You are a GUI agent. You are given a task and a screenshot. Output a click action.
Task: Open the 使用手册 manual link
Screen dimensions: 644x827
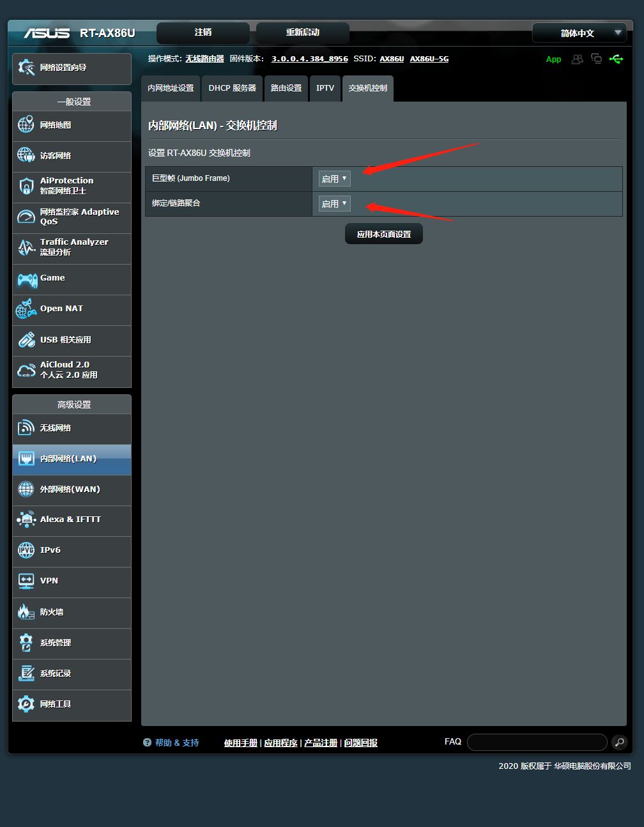pos(241,743)
